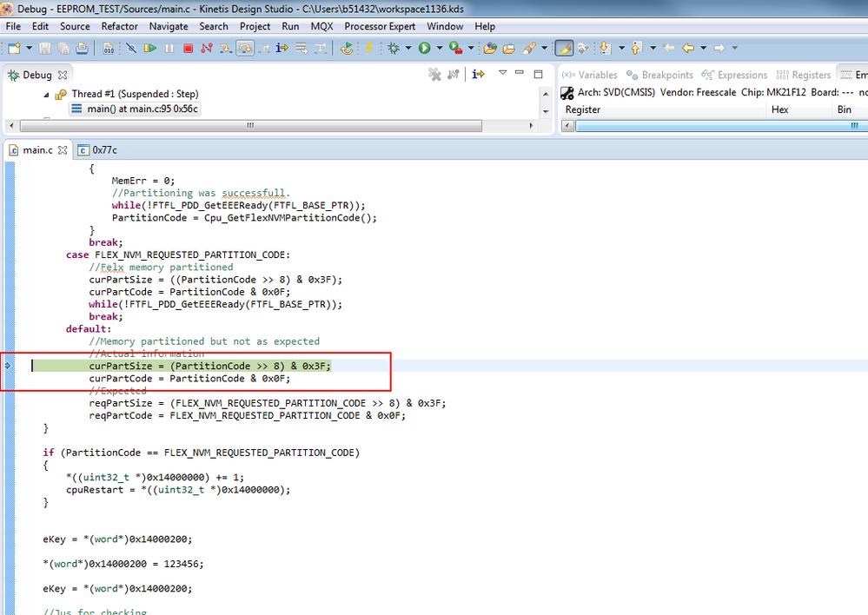Image resolution: width=868 pixels, height=615 pixels.
Task: Click the Debug view horizontal scrollbar
Action: 250,126
